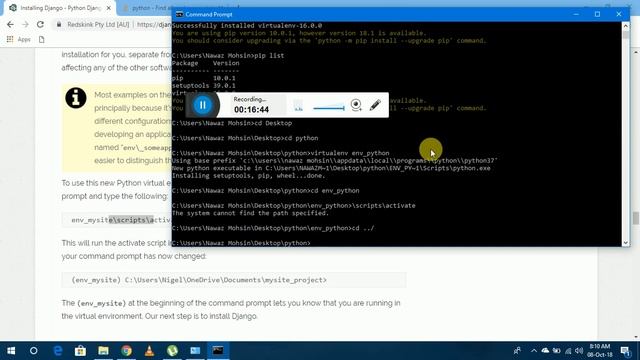640x360 pixels.
Task: Click the Chrome page vertical scrollbar thumb
Action: click(x=636, y=218)
